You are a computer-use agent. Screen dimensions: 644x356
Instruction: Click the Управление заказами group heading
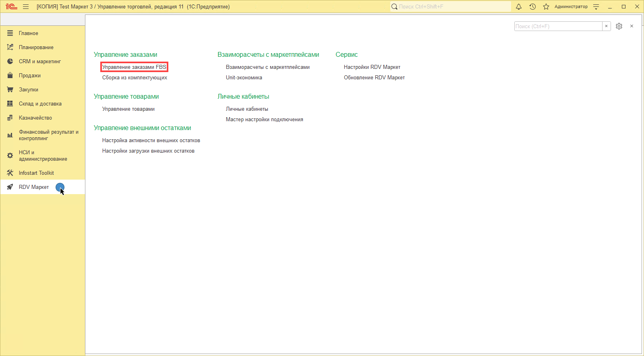[x=126, y=54]
